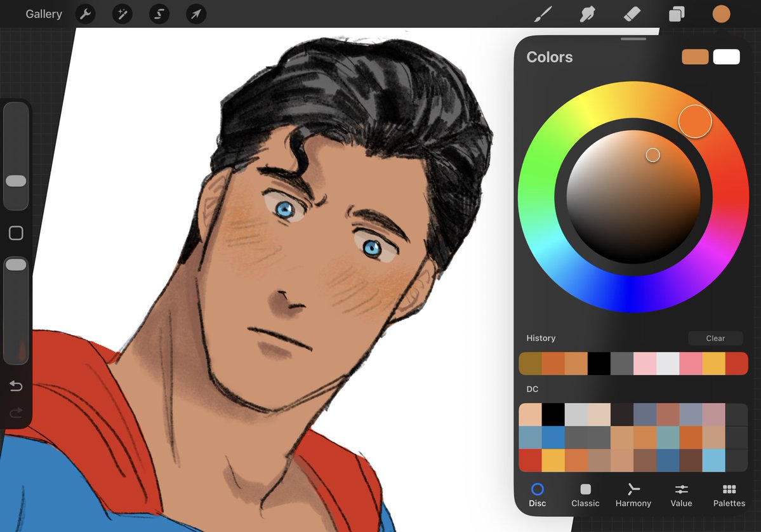Click the hue ring selector handle

click(695, 121)
